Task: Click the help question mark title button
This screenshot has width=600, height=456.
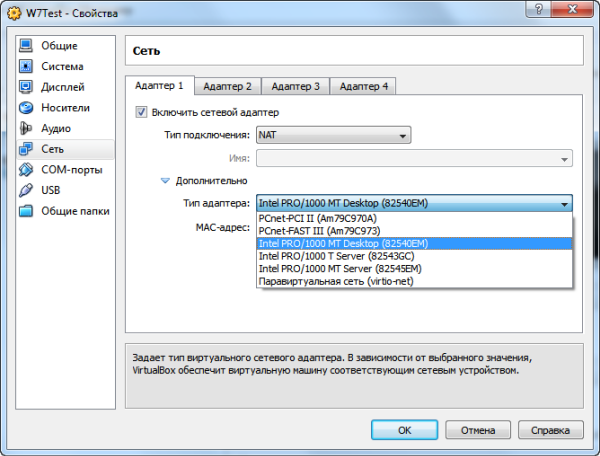Action: 538,9
